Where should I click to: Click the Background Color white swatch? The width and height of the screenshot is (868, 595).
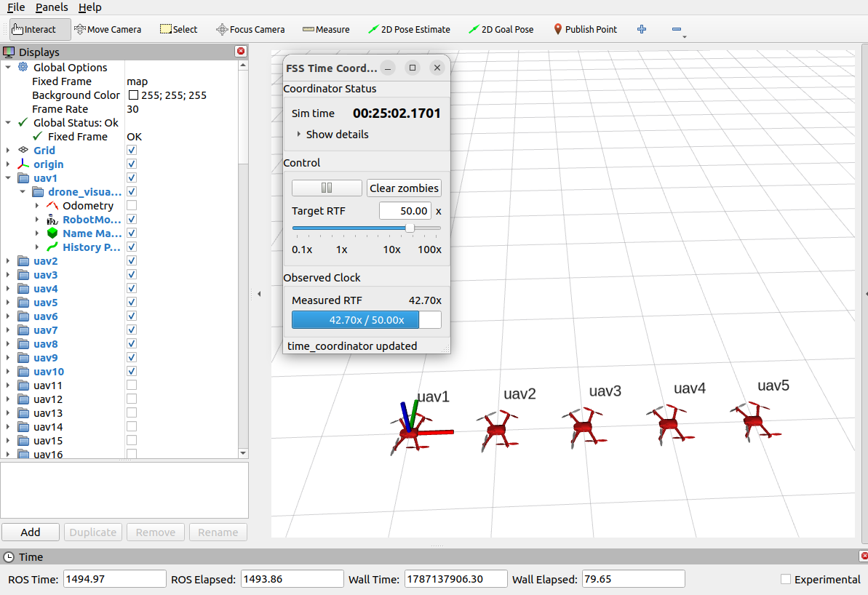(x=133, y=95)
